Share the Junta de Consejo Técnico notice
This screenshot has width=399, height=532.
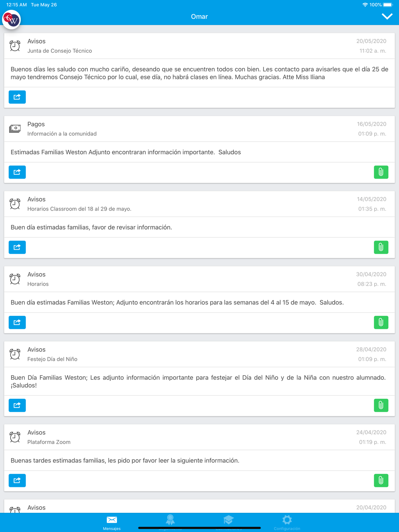point(17,97)
